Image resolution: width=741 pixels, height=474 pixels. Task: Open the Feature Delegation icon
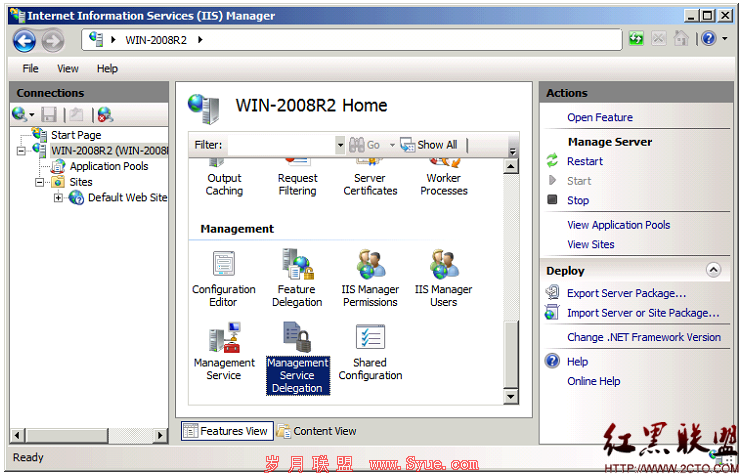coord(297,279)
